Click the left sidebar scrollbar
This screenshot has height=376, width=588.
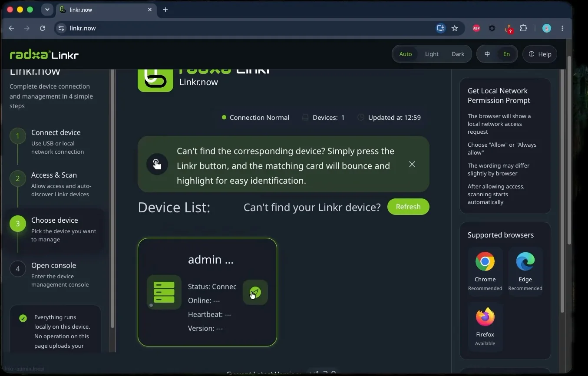(112, 198)
